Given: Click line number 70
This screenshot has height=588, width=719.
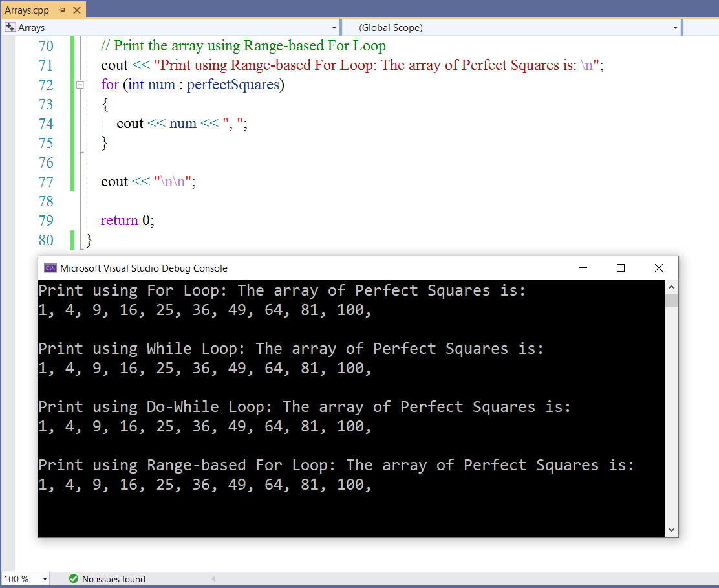Looking at the screenshot, I should click(x=46, y=46).
